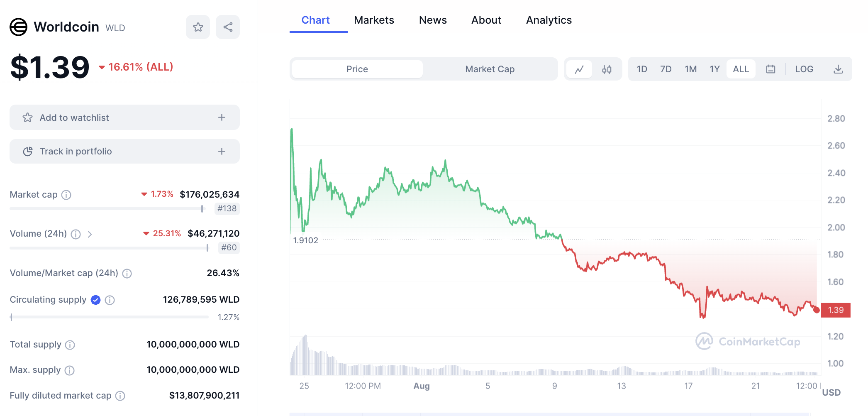The width and height of the screenshot is (868, 416).
Task: Expand Track in portfolio with the plus
Action: pyautogui.click(x=222, y=152)
